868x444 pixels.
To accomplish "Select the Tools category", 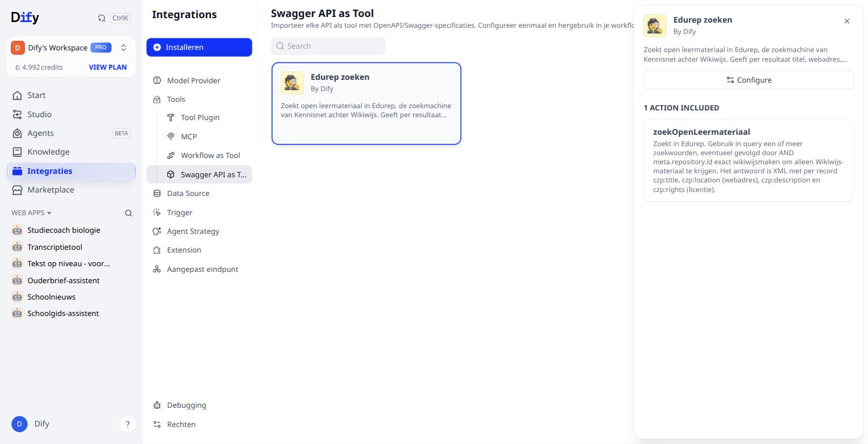I will 199,99.
